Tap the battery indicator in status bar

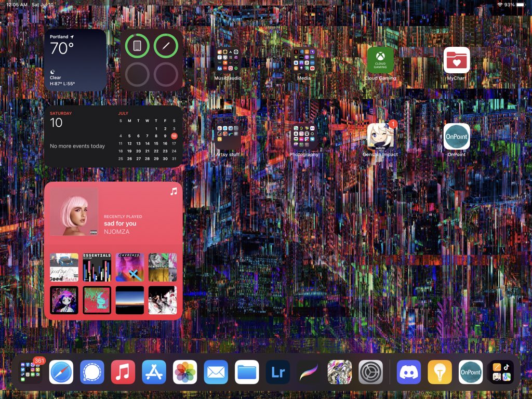click(521, 5)
